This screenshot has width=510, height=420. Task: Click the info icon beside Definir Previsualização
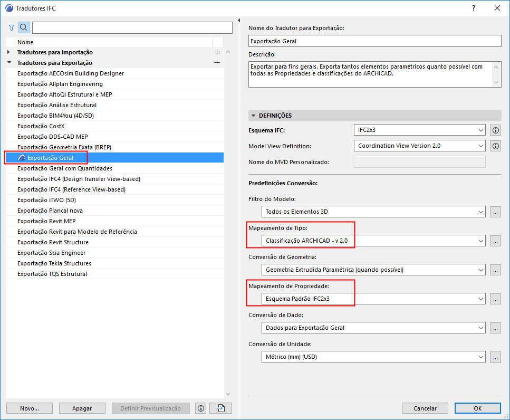tap(201, 408)
